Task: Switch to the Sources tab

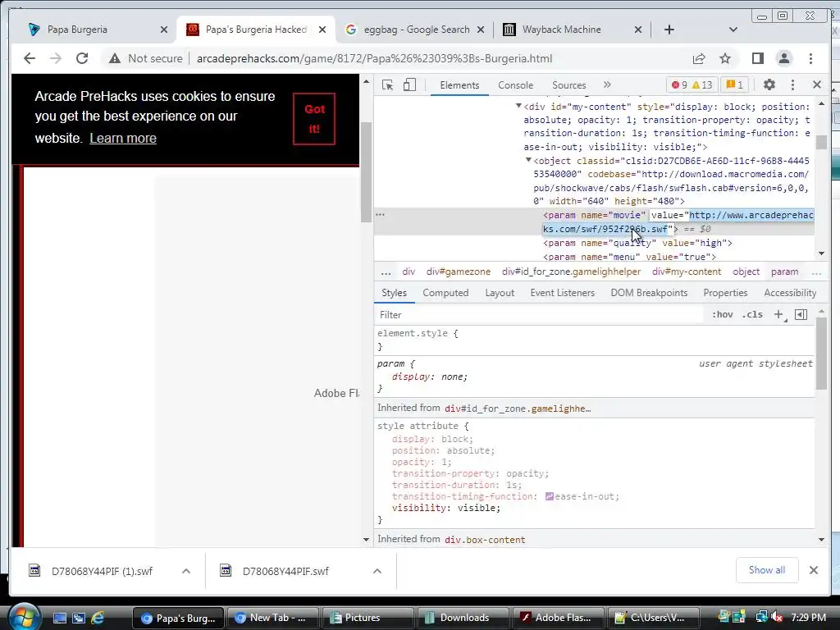Action: 569,85
